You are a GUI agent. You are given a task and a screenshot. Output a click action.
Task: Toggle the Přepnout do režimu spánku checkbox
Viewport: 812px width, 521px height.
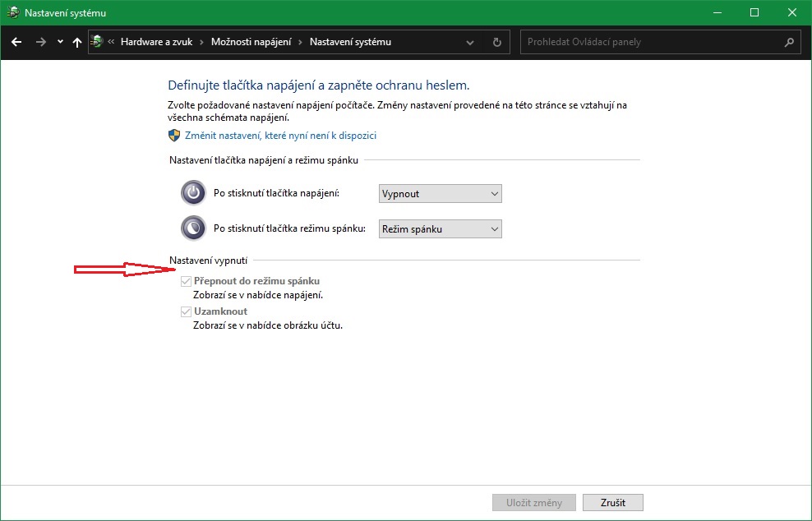tap(186, 281)
